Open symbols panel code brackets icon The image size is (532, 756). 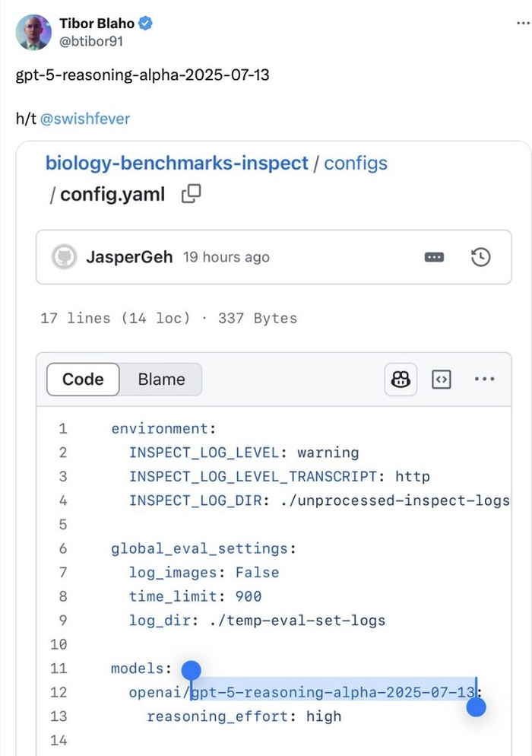tap(442, 380)
